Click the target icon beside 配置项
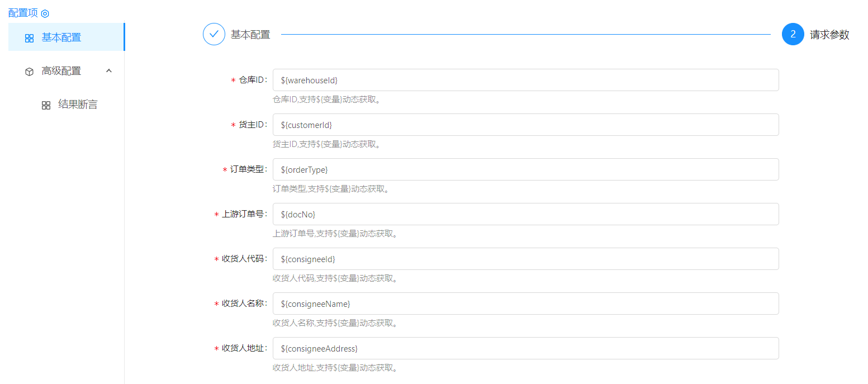868x384 pixels. click(x=45, y=13)
